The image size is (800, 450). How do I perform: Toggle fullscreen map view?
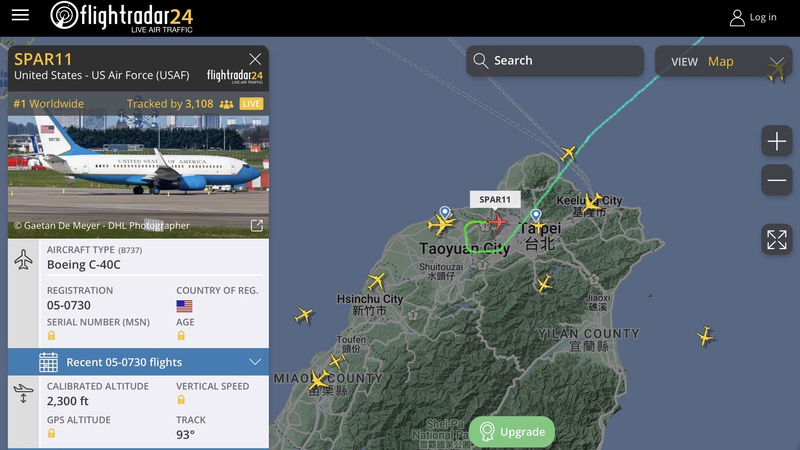click(777, 239)
